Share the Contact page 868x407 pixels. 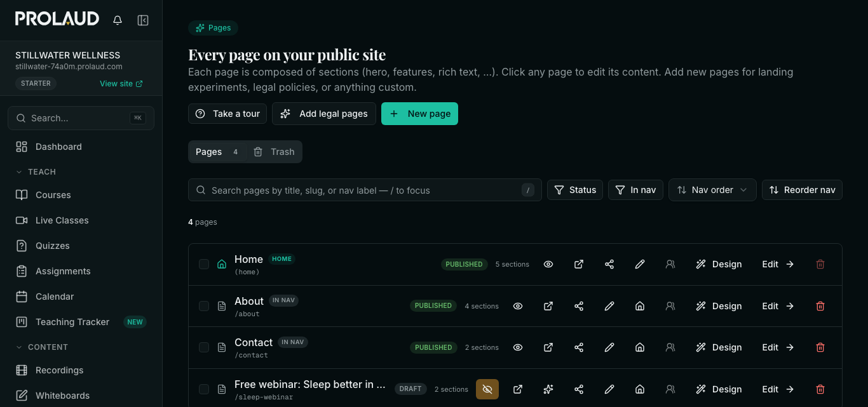[579, 347]
